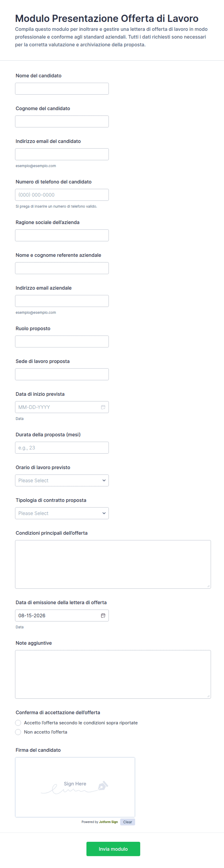Image resolution: width=224 pixels, height=868 pixels.
Task: Select Accetto l'offerta radio option
Action: (x=18, y=723)
